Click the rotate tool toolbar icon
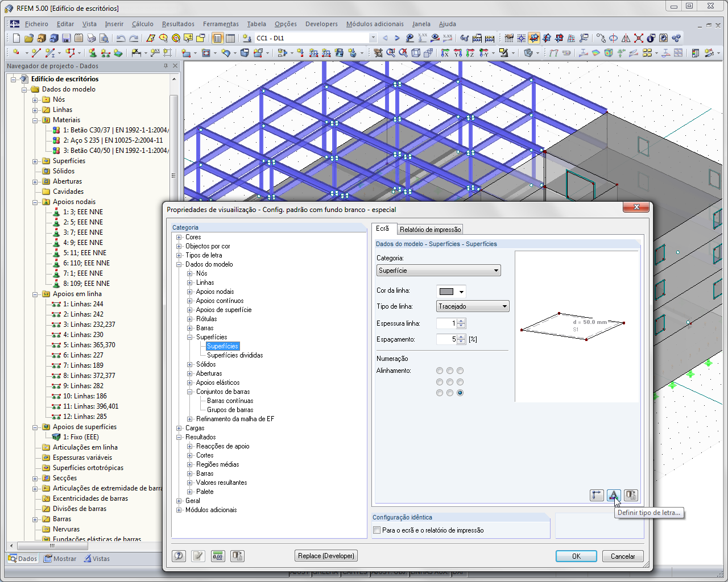The height and width of the screenshot is (582, 728). point(613,38)
